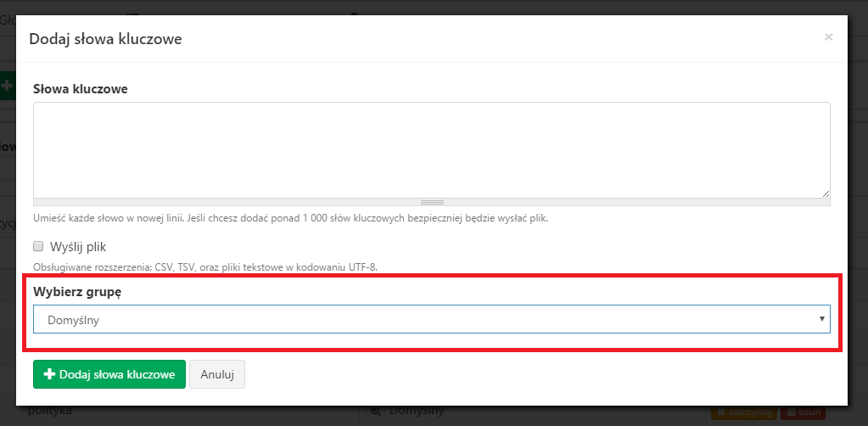Click the Wyślij plik label text
The image size is (868, 426).
pyautogui.click(x=78, y=246)
